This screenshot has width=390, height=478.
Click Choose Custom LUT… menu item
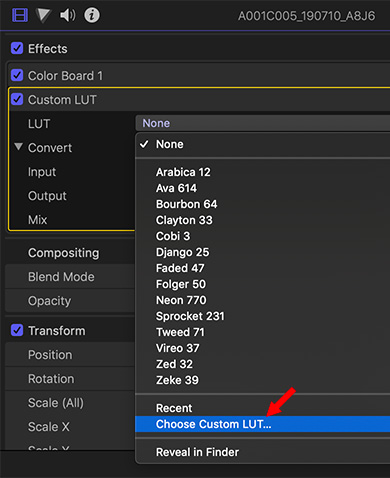(x=263, y=424)
